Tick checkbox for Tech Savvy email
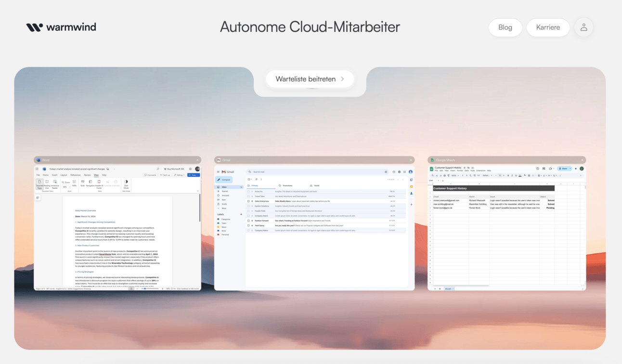The width and height of the screenshot is (622, 364). tap(248, 225)
